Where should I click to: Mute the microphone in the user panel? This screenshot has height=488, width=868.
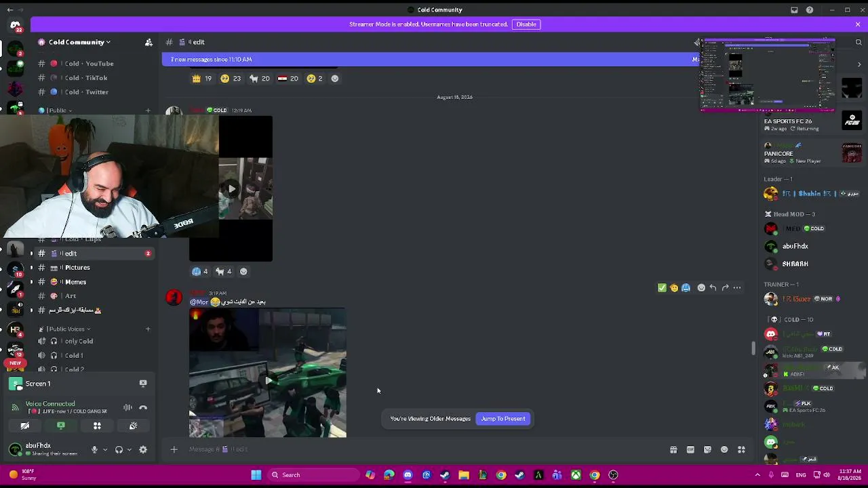click(94, 449)
